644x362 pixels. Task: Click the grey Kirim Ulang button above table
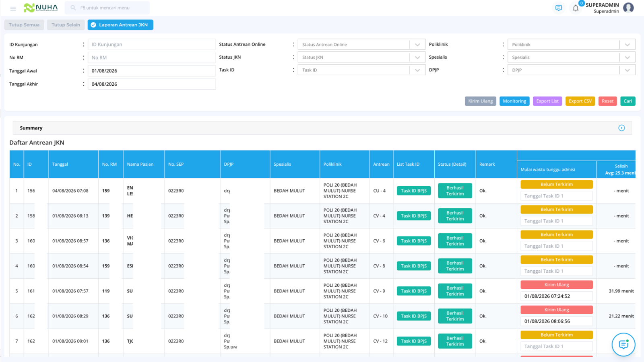(x=480, y=101)
